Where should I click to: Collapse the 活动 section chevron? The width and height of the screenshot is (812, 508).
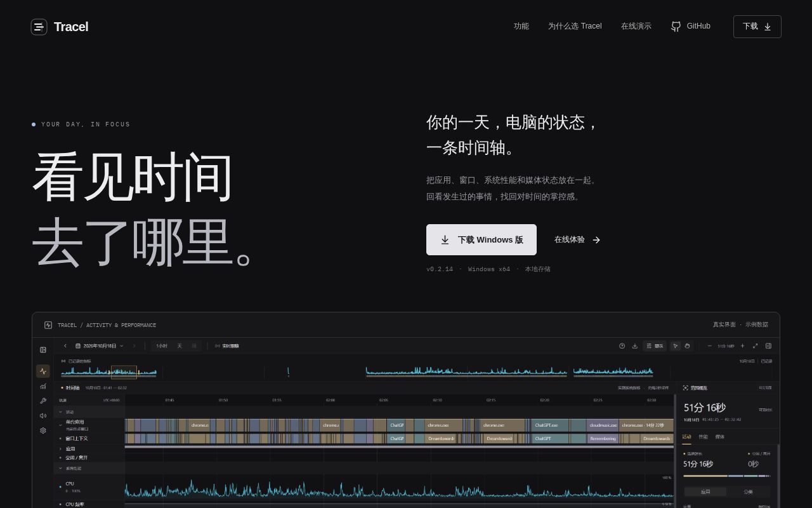click(x=61, y=412)
